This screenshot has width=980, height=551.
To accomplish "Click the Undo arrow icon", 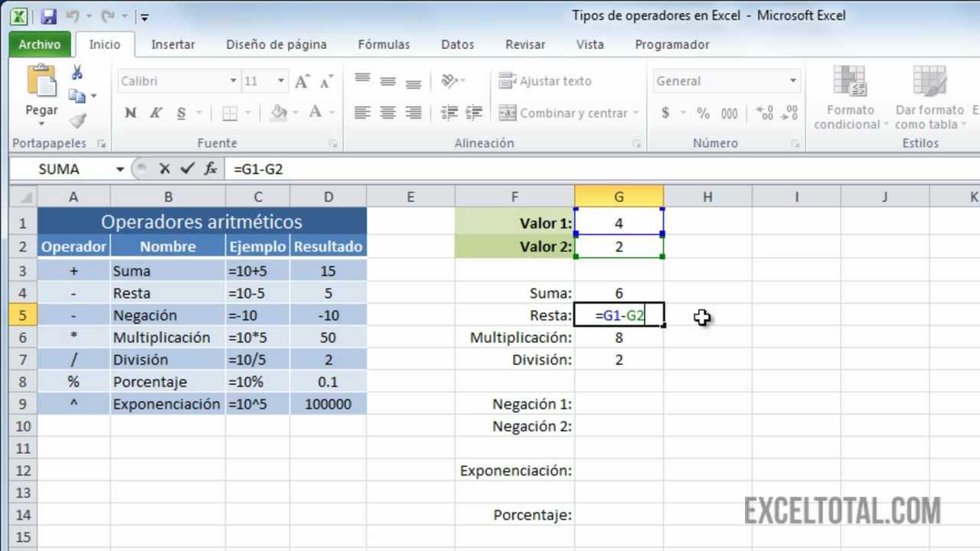I will (x=73, y=15).
